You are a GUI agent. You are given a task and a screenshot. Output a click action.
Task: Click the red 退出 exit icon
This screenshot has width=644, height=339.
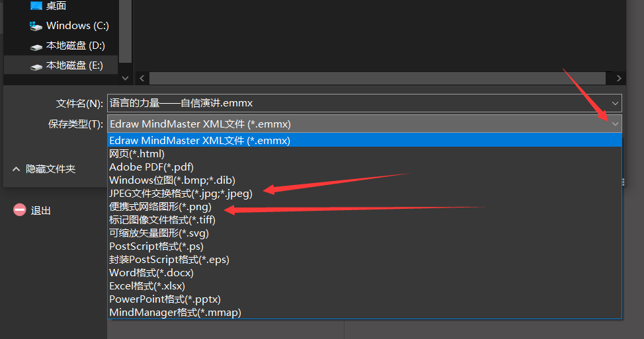19,209
